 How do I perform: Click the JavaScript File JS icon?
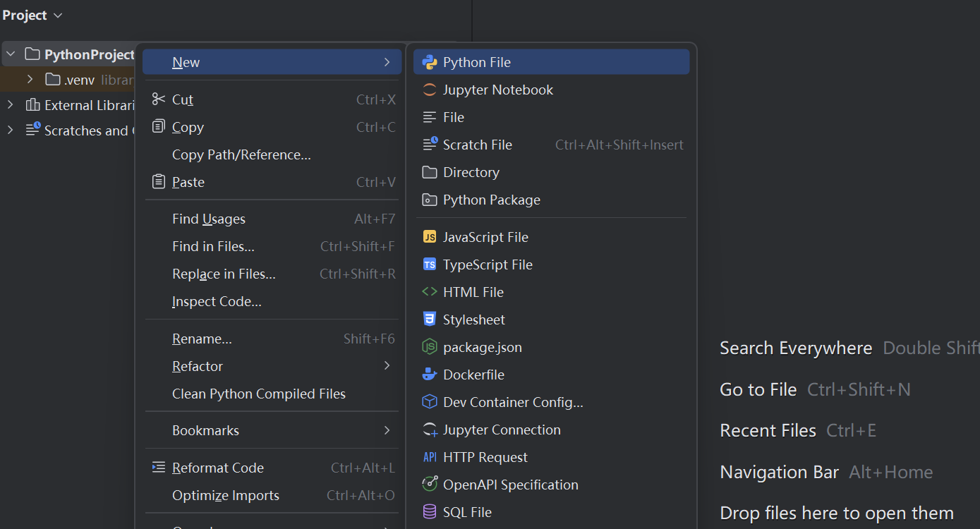pyautogui.click(x=429, y=237)
